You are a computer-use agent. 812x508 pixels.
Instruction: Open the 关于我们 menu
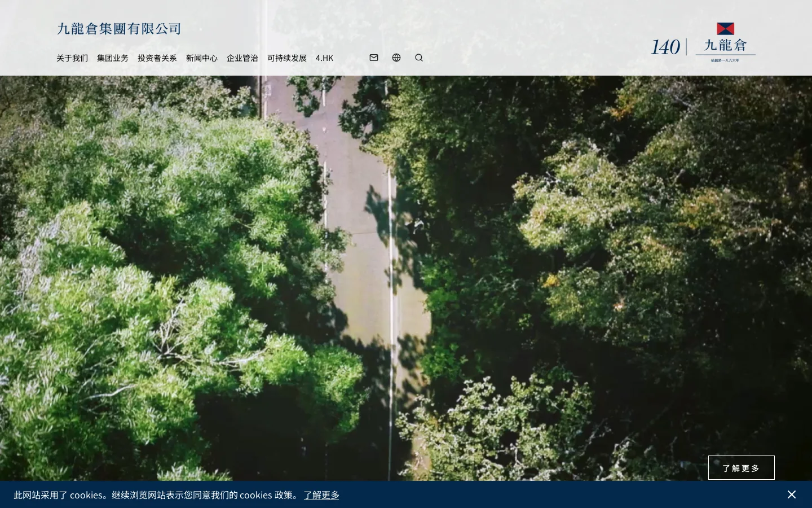(x=72, y=58)
